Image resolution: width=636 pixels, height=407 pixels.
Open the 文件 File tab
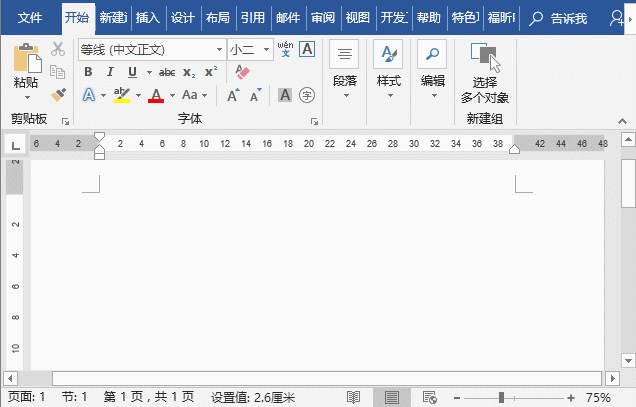click(x=30, y=18)
